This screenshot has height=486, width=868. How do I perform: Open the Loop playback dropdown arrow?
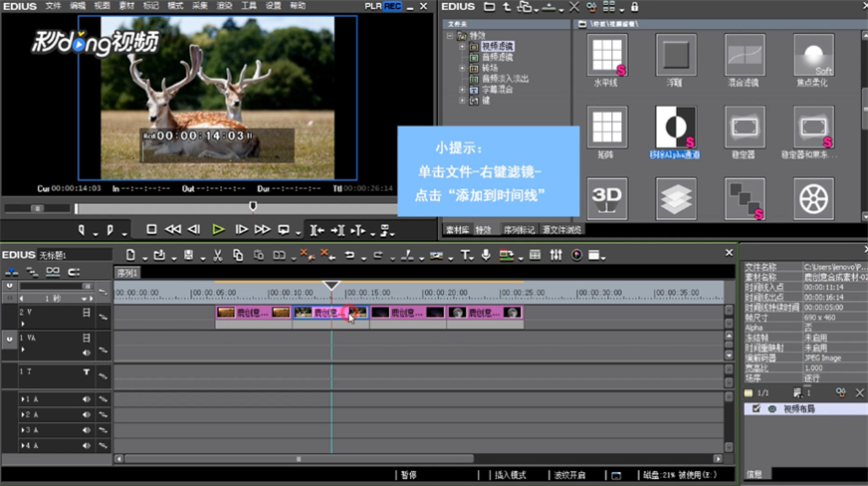[x=298, y=234]
